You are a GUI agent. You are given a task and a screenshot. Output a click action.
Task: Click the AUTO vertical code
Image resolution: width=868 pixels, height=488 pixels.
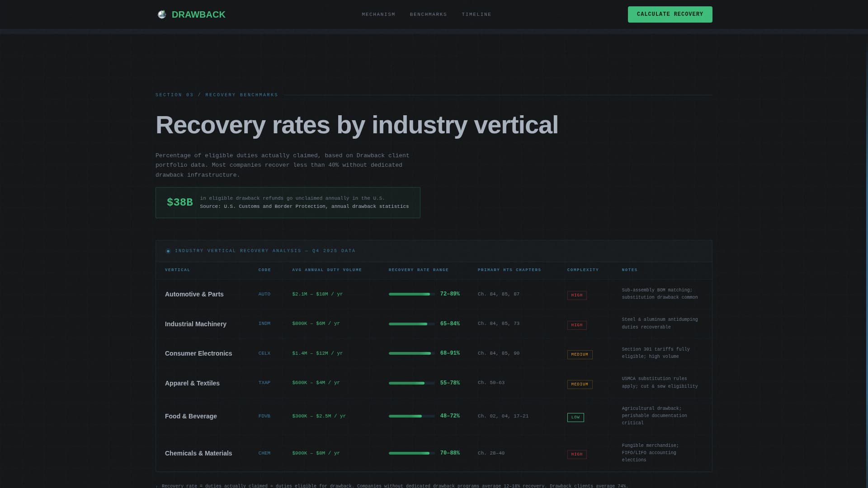tap(264, 294)
